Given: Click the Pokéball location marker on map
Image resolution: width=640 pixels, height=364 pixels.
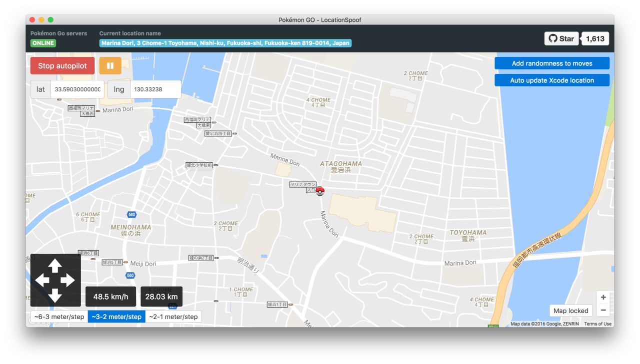Looking at the screenshot, I should click(320, 191).
